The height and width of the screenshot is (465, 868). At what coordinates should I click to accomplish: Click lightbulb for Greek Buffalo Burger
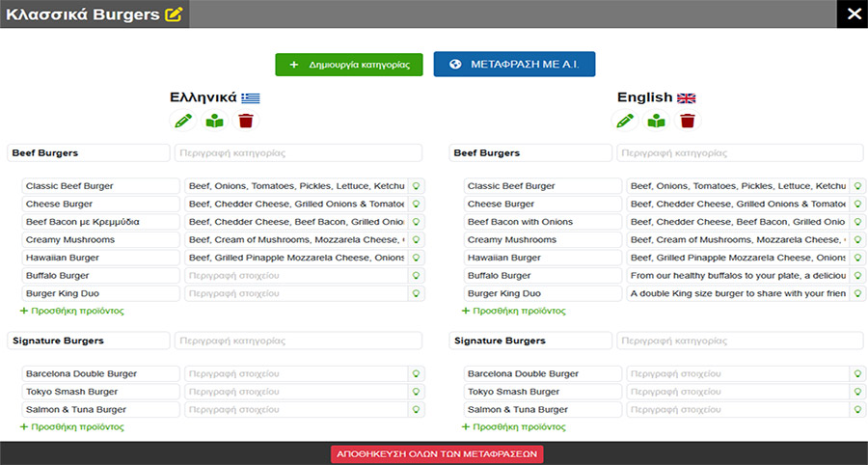coord(417,276)
